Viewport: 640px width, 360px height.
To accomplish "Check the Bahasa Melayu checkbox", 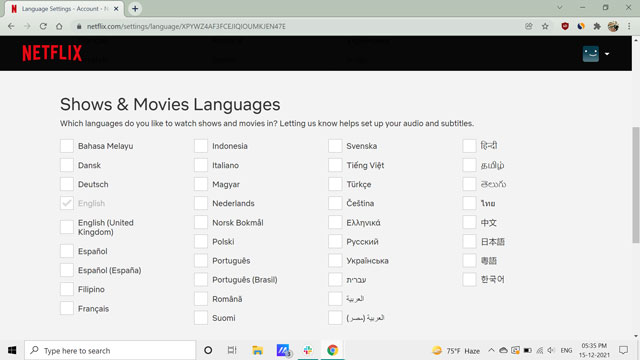I will pyautogui.click(x=67, y=146).
